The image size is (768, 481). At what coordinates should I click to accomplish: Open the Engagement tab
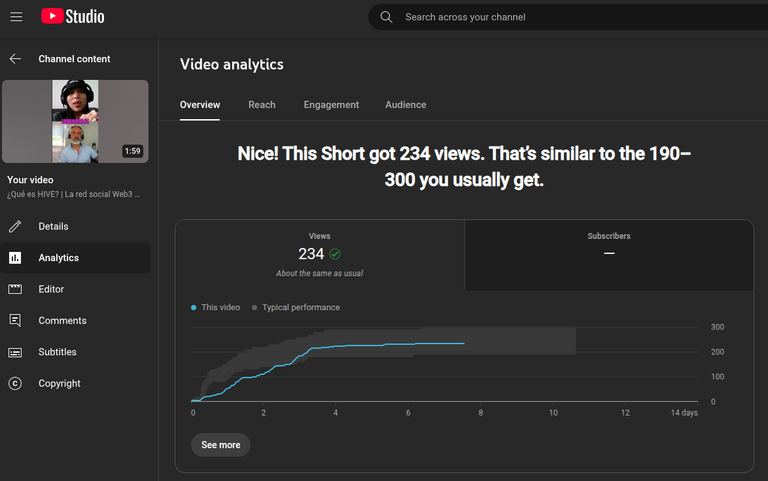(331, 105)
